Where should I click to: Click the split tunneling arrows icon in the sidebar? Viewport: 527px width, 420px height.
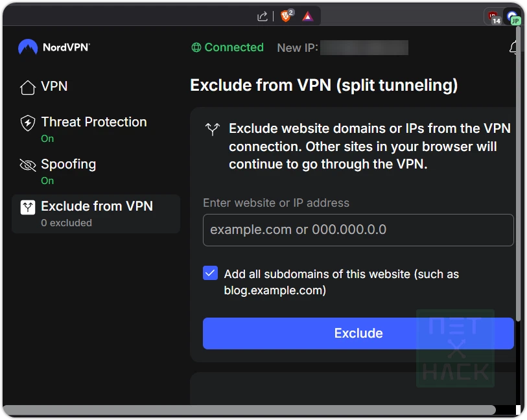coord(27,206)
